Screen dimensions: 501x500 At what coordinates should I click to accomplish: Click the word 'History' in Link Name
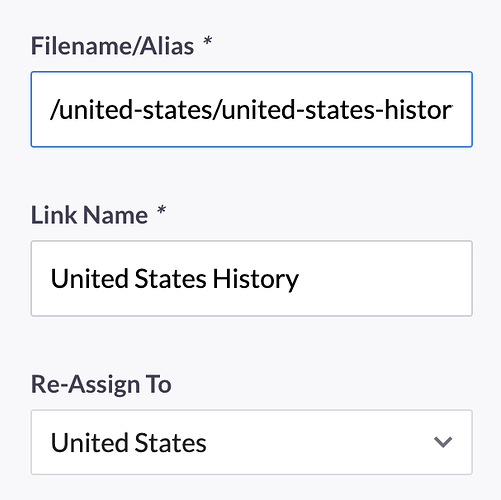(x=256, y=279)
